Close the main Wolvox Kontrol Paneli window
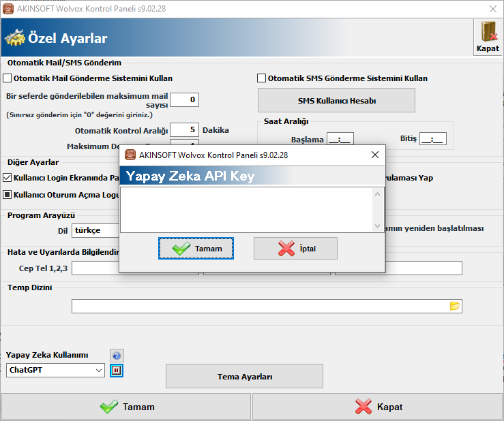 [x=493, y=9]
